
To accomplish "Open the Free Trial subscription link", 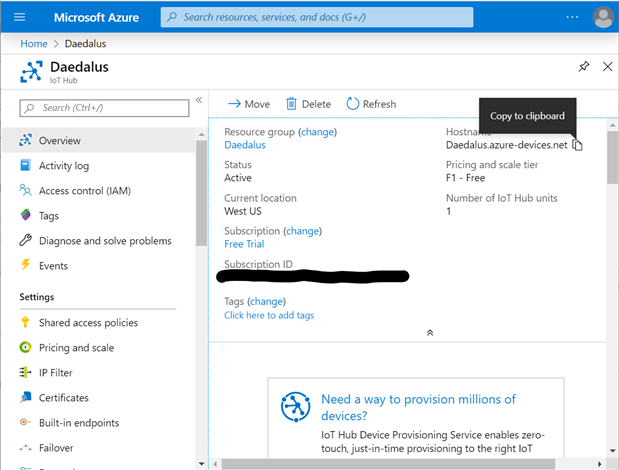I will pos(244,244).
